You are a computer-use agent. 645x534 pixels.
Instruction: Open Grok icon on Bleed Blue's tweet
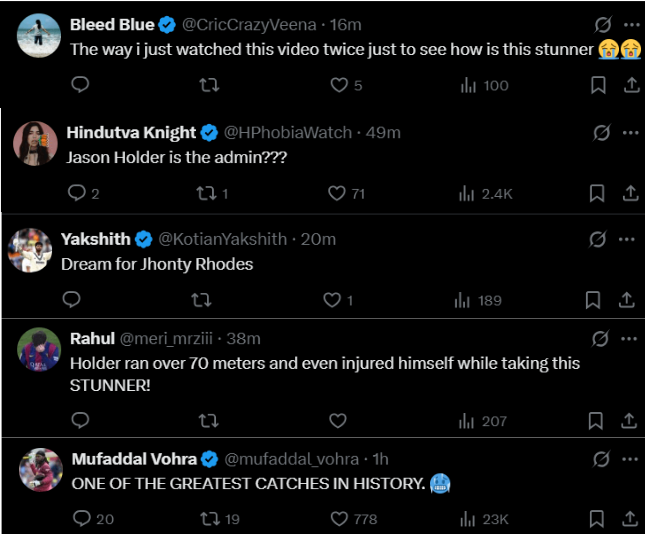click(602, 24)
